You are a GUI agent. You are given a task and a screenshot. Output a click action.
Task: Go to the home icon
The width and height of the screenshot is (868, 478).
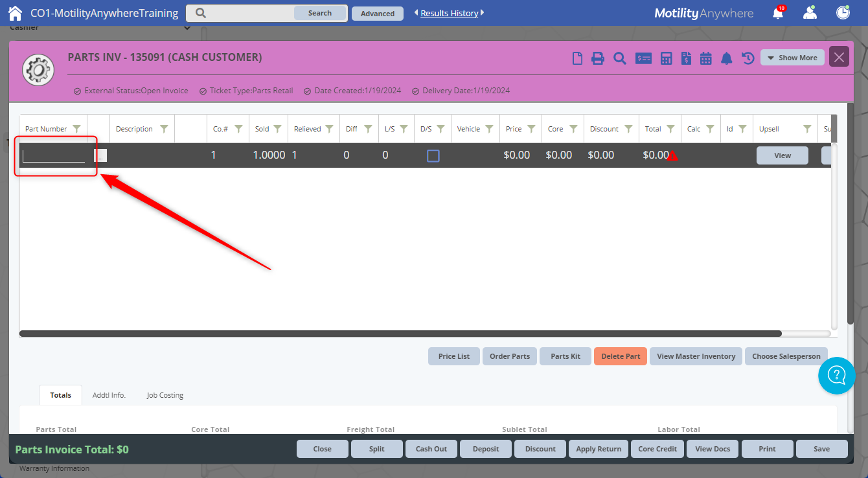15,13
